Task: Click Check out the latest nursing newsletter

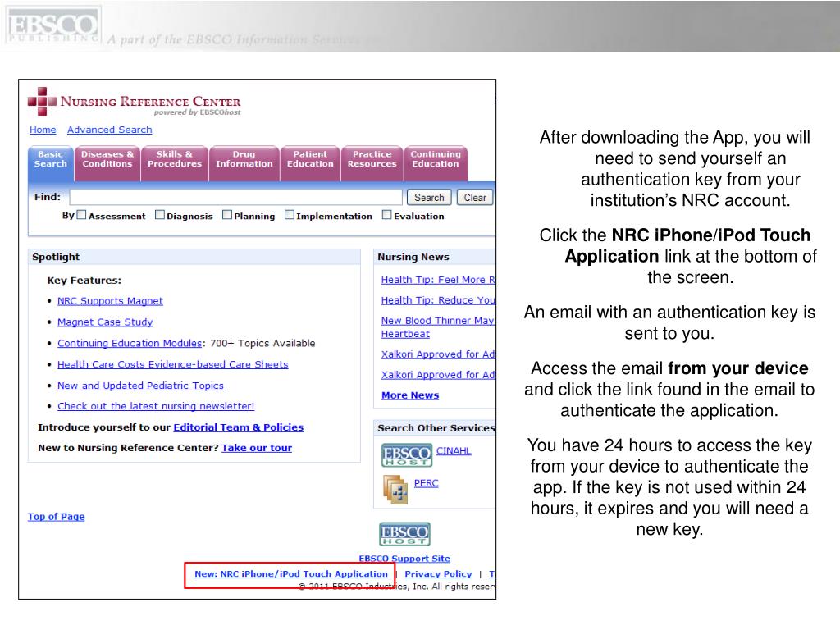Action: (x=156, y=406)
